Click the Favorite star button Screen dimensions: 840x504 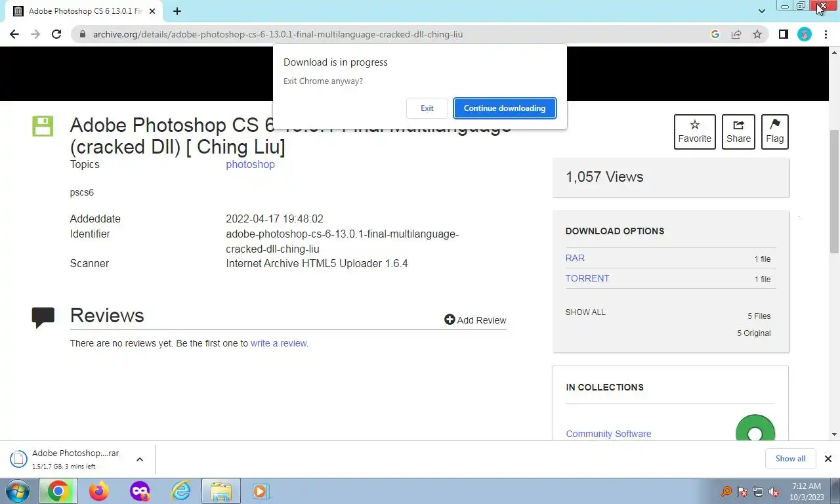tap(695, 131)
